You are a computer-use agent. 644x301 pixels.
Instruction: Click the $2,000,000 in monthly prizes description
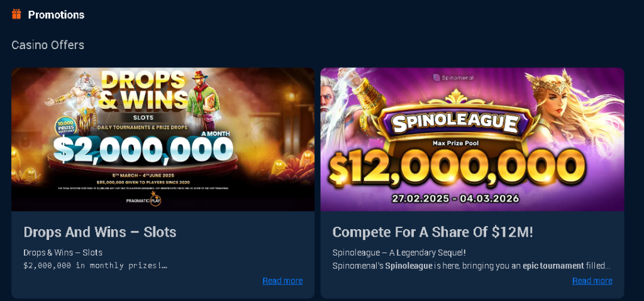pyautogui.click(x=96, y=265)
